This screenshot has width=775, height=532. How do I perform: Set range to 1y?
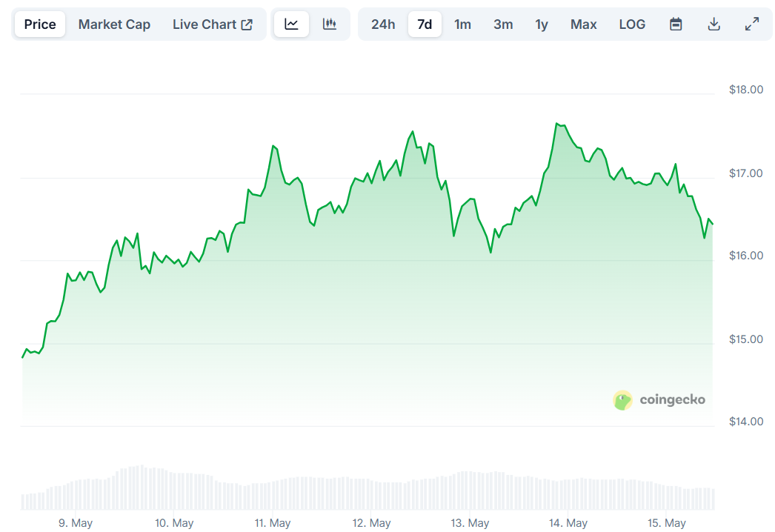(542, 24)
